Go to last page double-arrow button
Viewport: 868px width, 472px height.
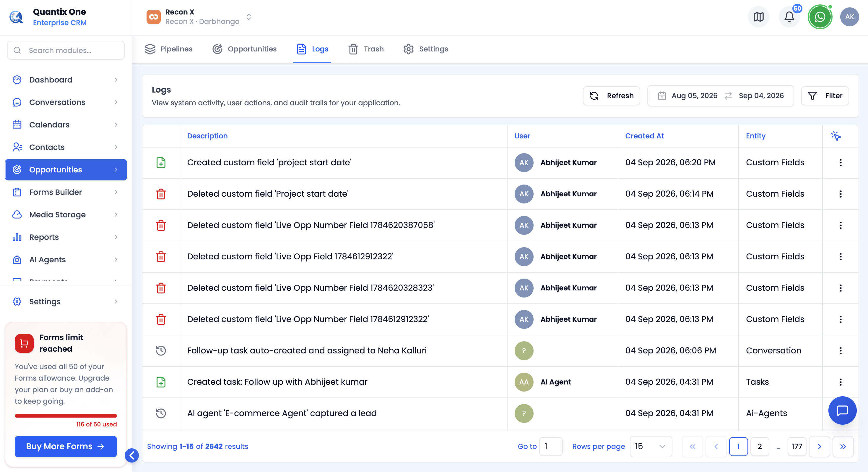pyautogui.click(x=843, y=446)
